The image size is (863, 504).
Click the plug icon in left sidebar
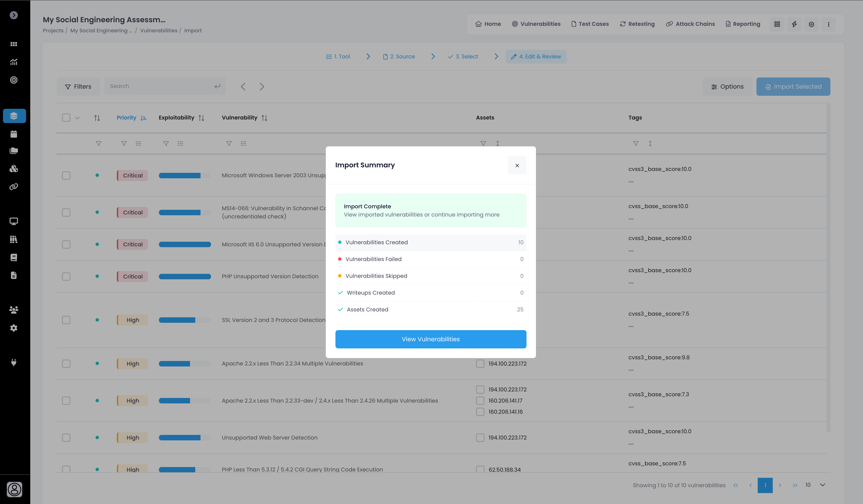(x=14, y=362)
